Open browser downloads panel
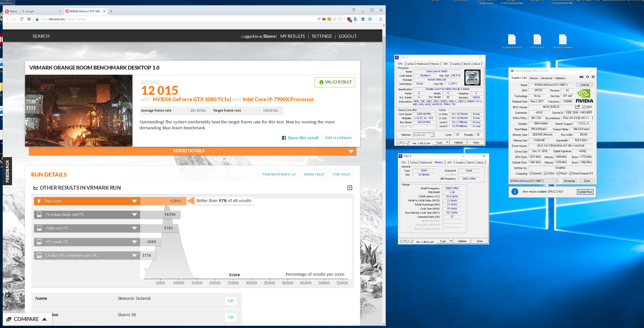 tap(380, 19)
